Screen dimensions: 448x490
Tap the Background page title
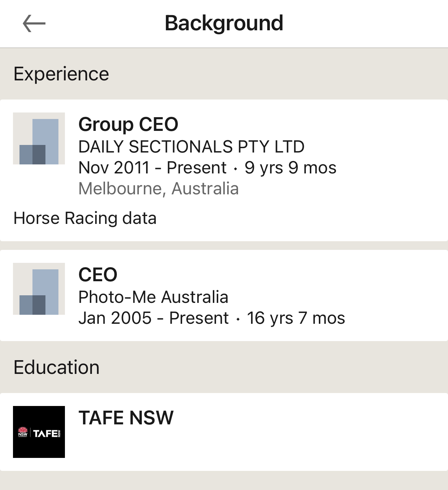coord(224,23)
